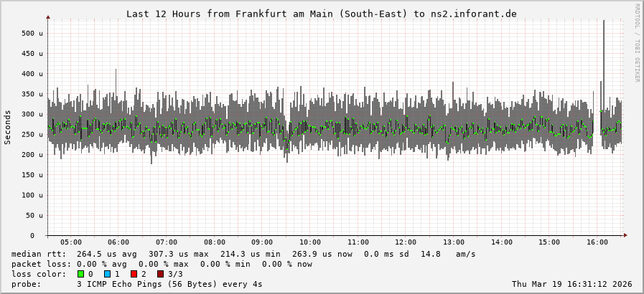Click the red loss color swatch for 2
This screenshot has height=294, width=644.
point(134,274)
